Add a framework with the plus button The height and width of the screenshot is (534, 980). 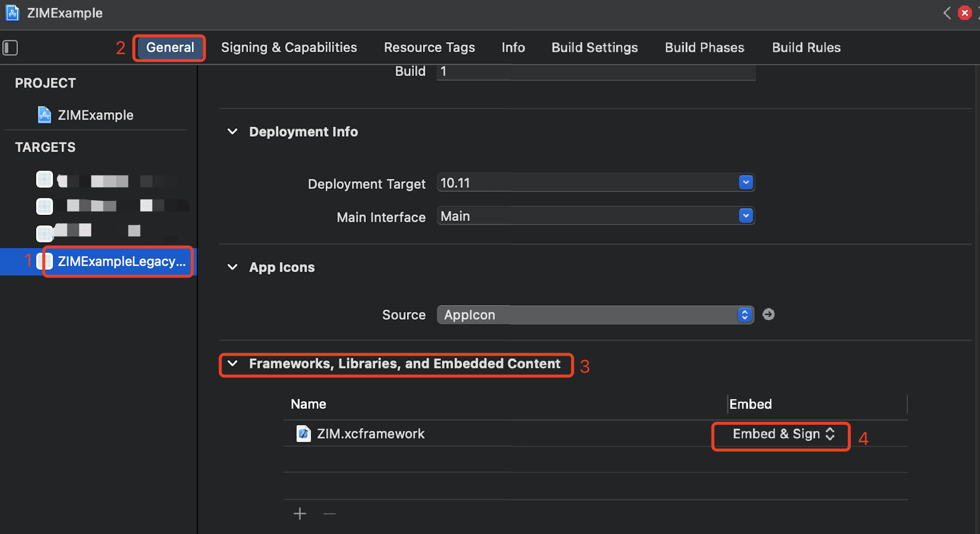click(x=300, y=513)
